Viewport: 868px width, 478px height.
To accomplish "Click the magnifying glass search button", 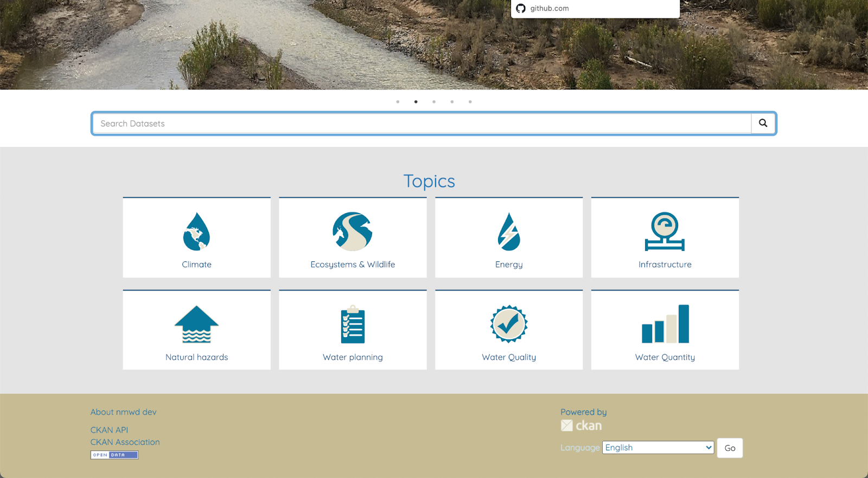I will click(x=763, y=123).
